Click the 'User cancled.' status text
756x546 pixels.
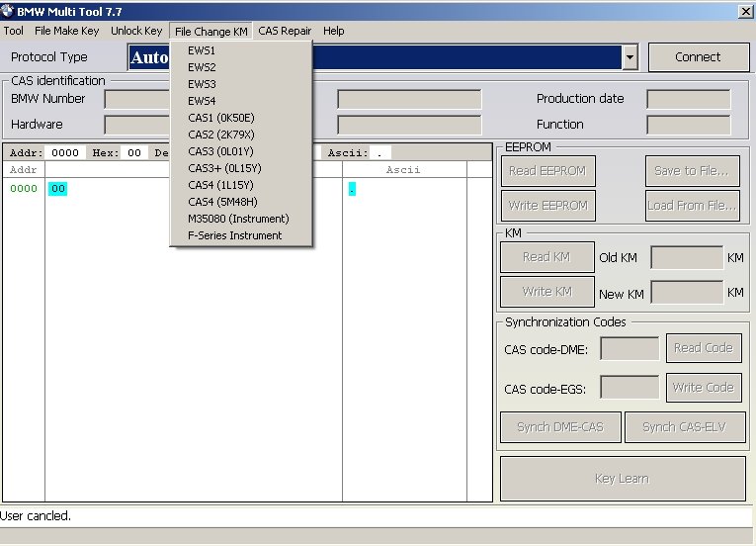[36, 516]
